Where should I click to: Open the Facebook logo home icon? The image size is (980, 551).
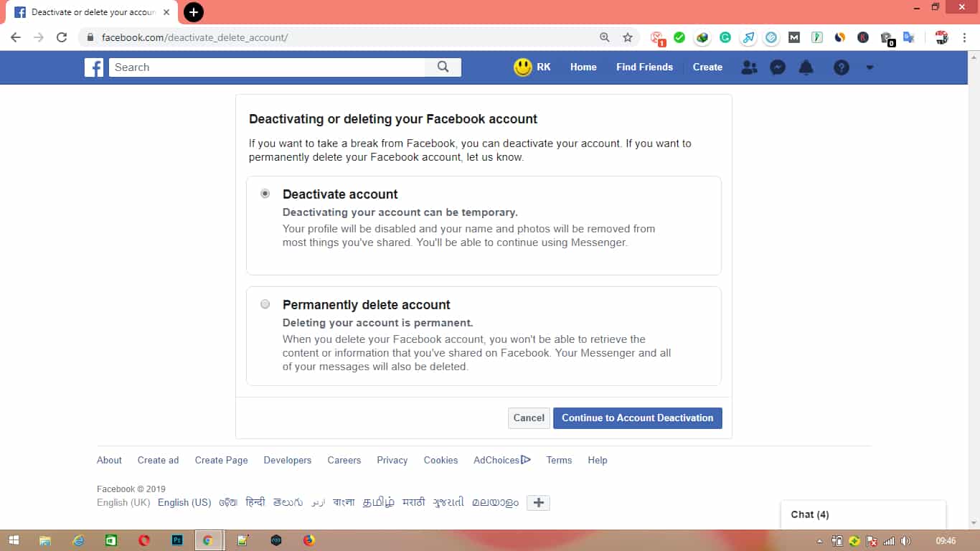pyautogui.click(x=94, y=67)
